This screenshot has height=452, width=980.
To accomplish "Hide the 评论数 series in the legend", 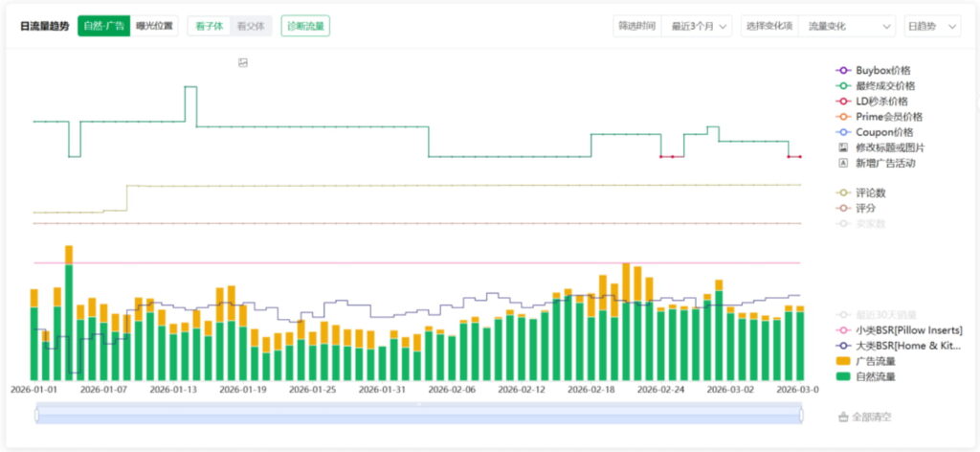I will tap(843, 192).
